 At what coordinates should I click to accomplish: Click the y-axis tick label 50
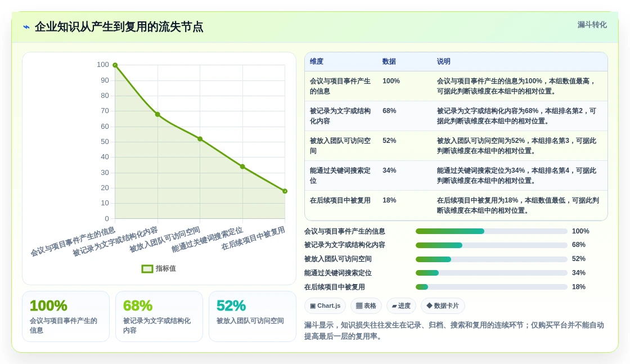point(105,142)
